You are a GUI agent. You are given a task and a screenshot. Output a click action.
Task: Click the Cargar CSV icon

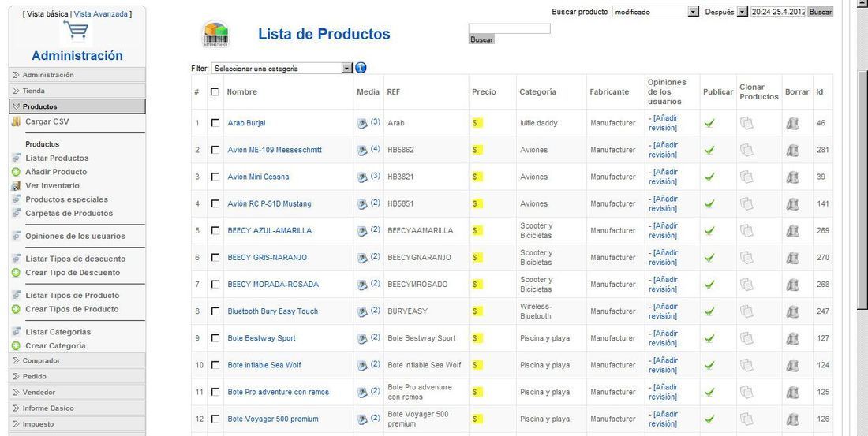click(16, 121)
